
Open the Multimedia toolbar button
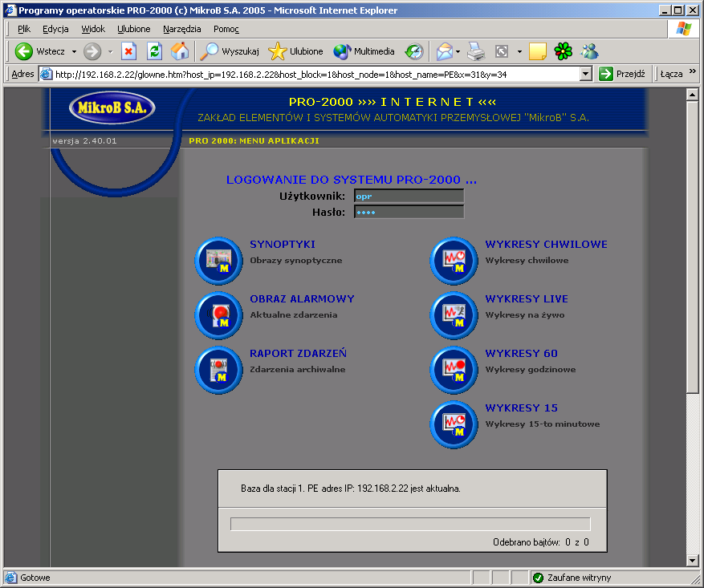(x=364, y=51)
